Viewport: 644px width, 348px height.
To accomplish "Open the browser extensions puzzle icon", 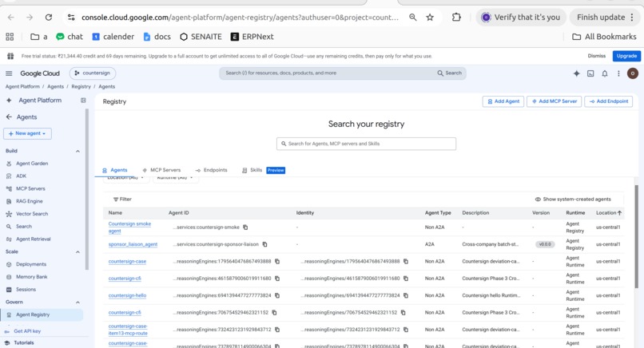I will [x=456, y=18].
